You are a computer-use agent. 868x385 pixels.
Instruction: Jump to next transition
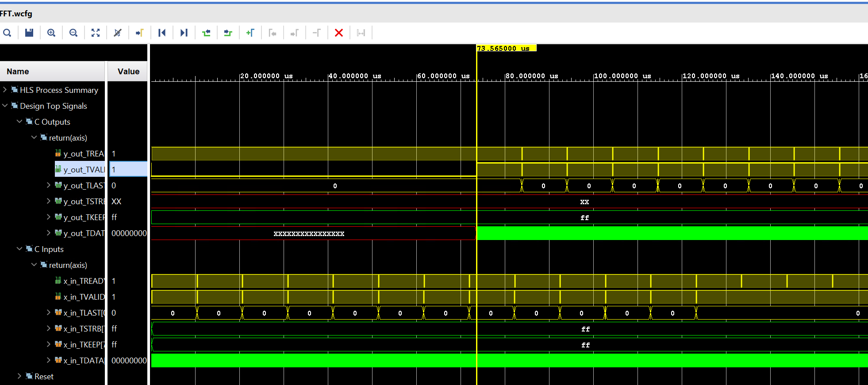(x=228, y=33)
